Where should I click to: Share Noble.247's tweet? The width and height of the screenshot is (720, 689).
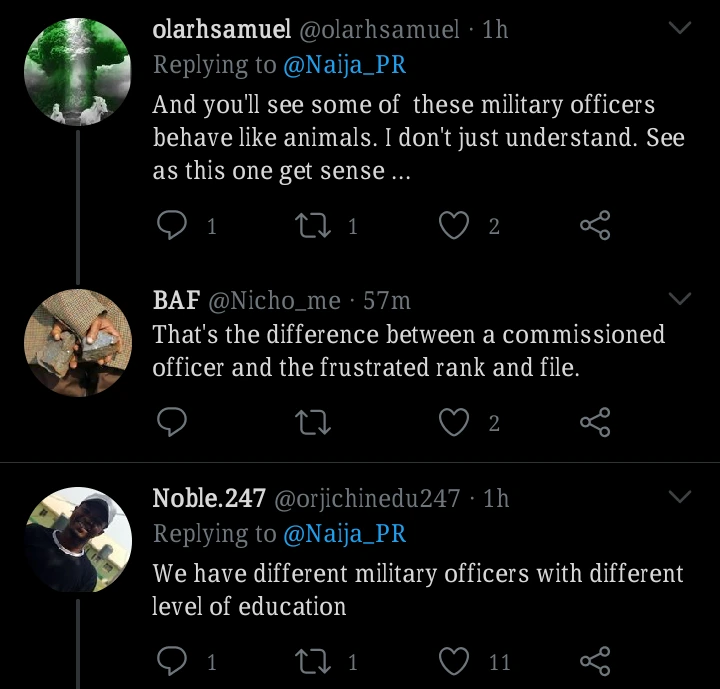595,661
